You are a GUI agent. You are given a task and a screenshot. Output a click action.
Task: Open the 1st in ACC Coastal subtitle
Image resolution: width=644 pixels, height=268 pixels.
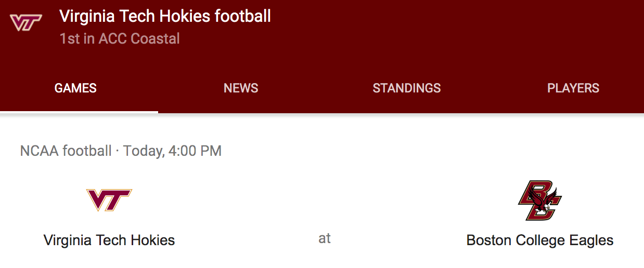(x=120, y=39)
